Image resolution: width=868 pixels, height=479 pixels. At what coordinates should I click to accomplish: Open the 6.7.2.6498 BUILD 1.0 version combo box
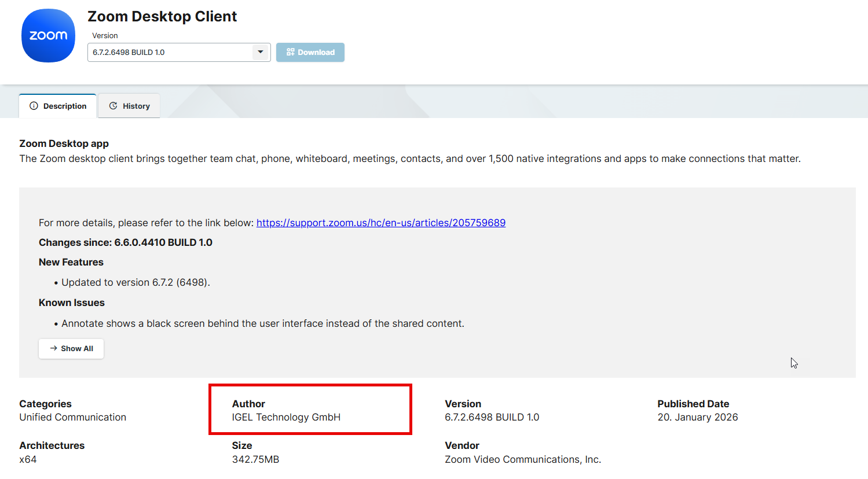(x=171, y=52)
